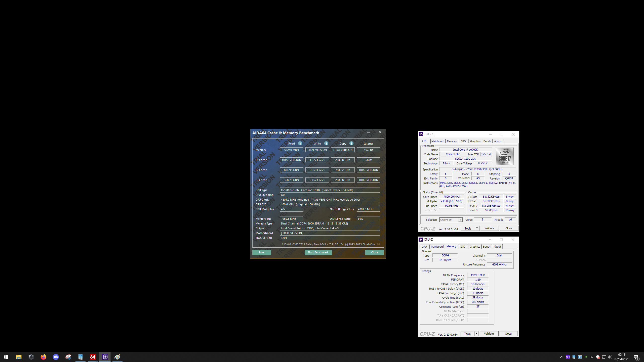Viewport: 644px width, 362px height.
Task: Click Save in AIDA64 benchmark
Action: 262,252
